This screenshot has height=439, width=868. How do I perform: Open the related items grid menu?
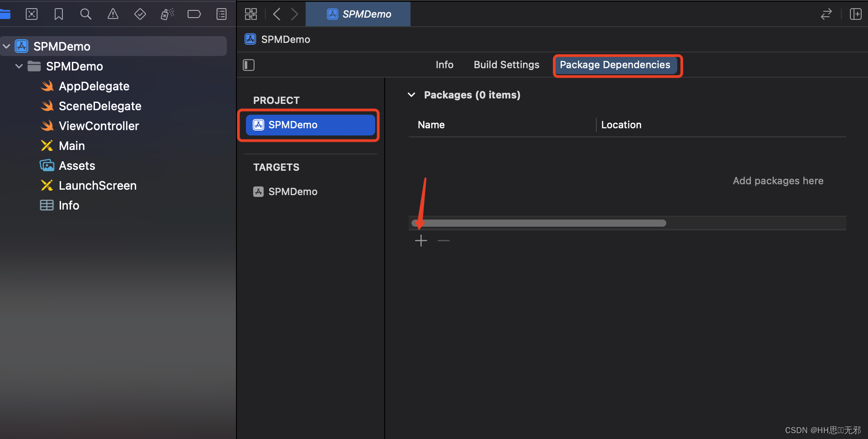pos(251,14)
